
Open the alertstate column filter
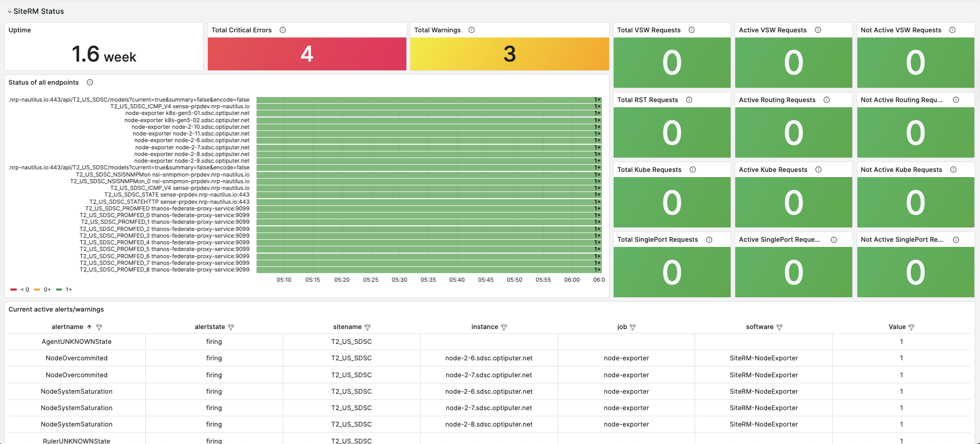[x=231, y=327]
